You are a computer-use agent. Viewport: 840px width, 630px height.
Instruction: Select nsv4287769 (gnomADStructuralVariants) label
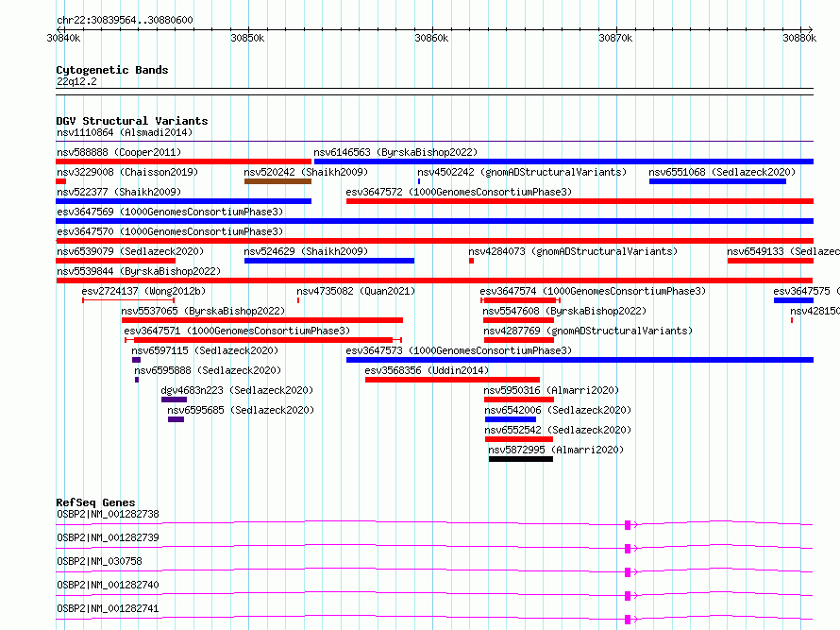(588, 331)
